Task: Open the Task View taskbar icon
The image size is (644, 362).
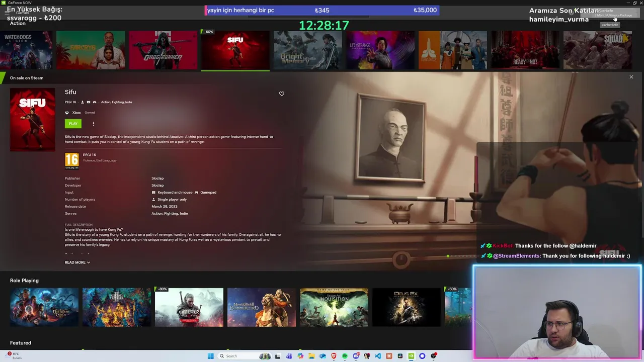Action: [x=277, y=356]
